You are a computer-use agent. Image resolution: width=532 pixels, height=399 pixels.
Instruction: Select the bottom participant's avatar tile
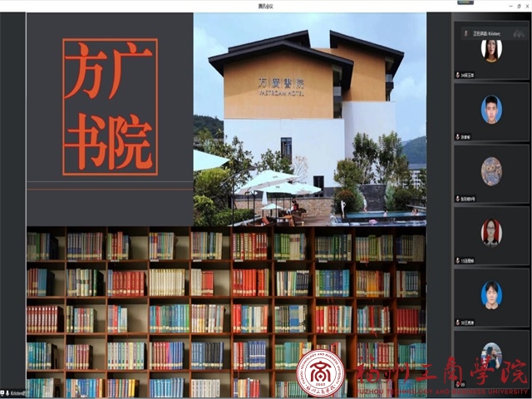pyautogui.click(x=491, y=356)
